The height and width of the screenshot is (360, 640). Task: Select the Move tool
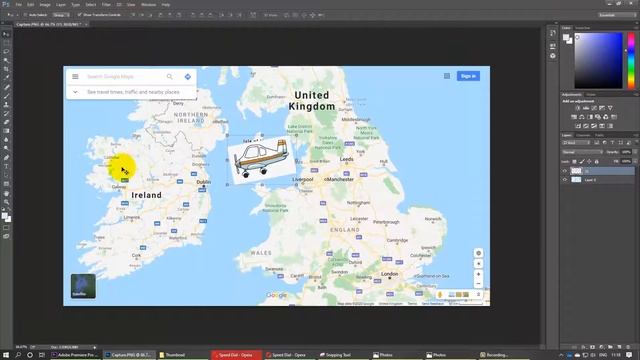coord(6,34)
